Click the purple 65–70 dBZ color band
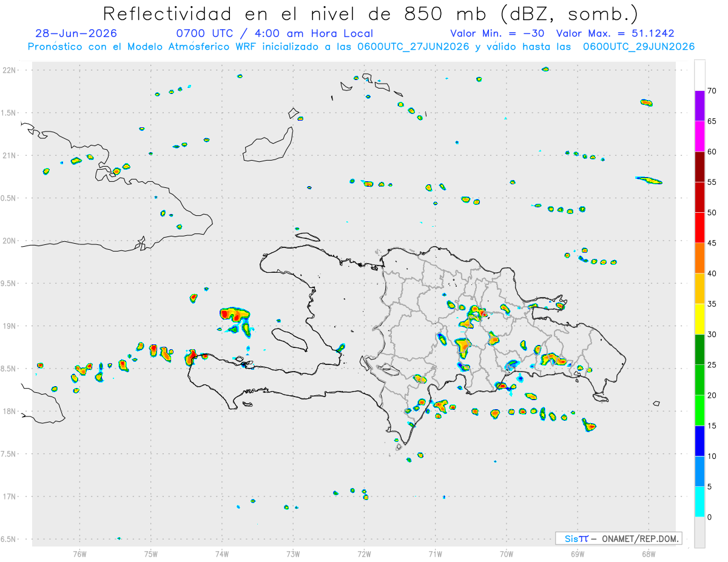Image resolution: width=728 pixels, height=562 pixels. [699, 106]
